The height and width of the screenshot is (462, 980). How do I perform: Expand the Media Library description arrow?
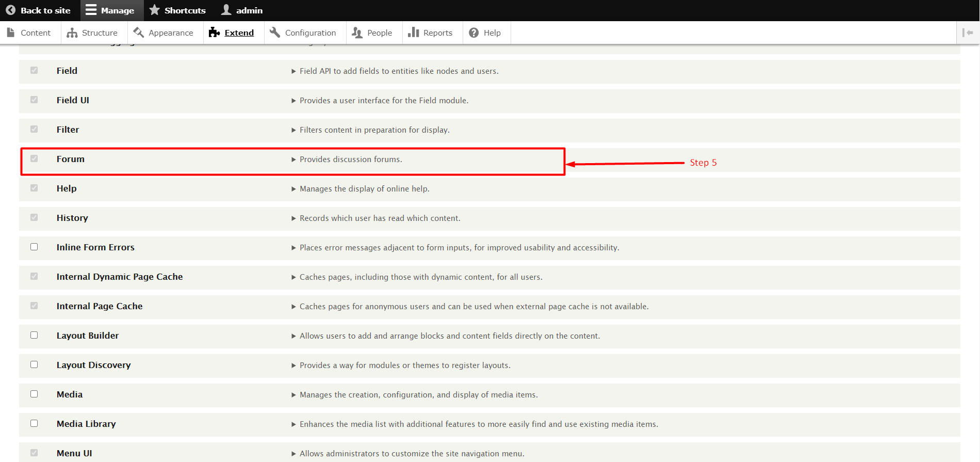tap(293, 424)
